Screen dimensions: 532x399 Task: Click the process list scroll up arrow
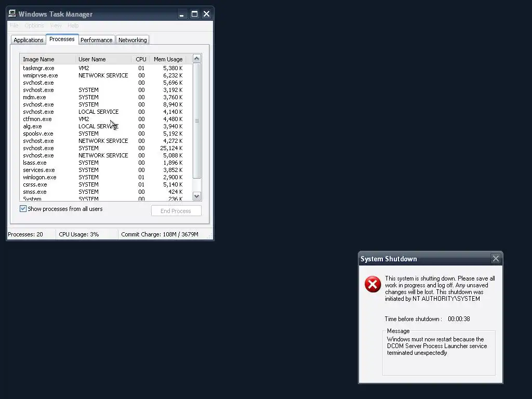coord(197,59)
